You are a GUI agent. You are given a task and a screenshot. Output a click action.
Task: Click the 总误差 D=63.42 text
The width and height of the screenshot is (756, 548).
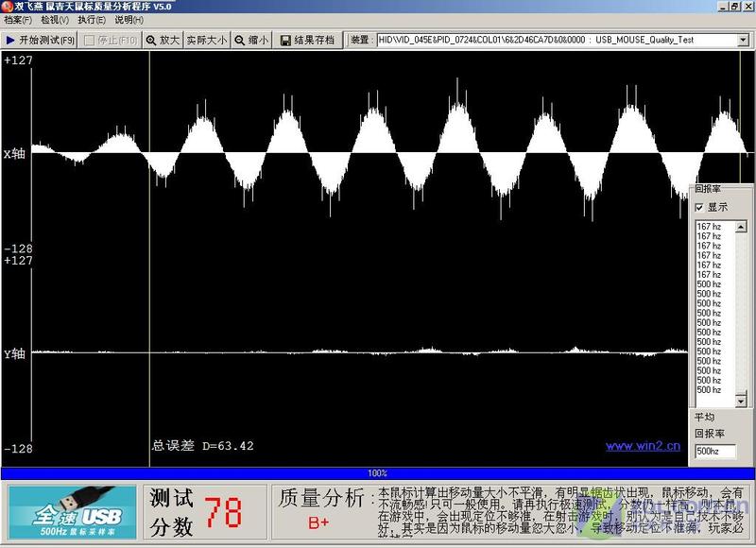point(203,445)
